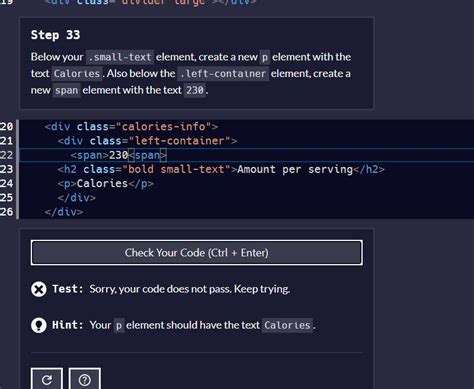The image size is (474, 389).
Task: Click the Calories code label in hint
Action: click(x=287, y=325)
